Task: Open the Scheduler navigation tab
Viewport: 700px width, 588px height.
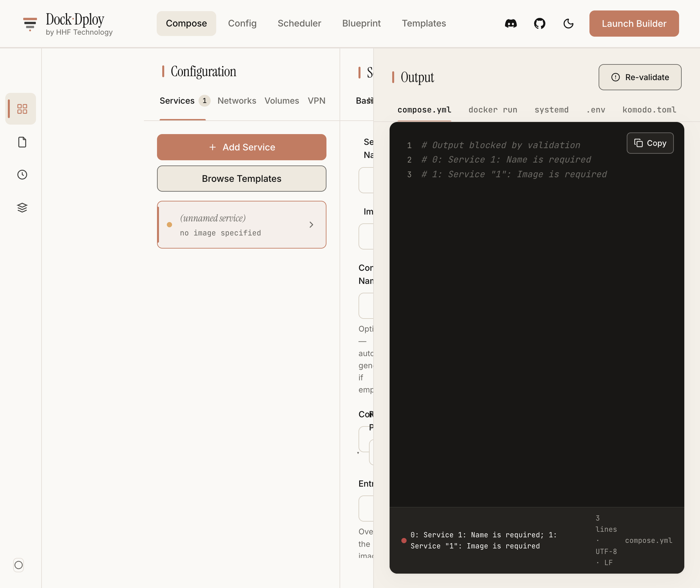Action: tap(299, 24)
